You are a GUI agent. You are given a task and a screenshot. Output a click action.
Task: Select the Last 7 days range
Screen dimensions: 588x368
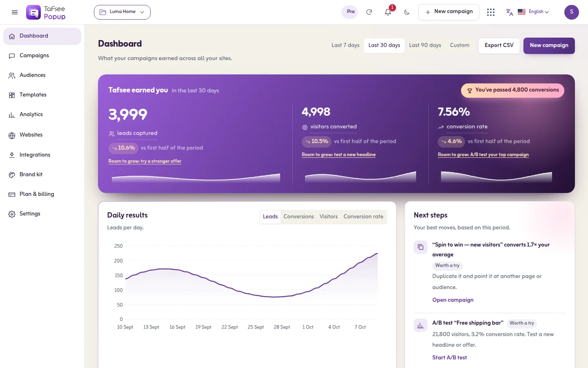[x=345, y=45]
